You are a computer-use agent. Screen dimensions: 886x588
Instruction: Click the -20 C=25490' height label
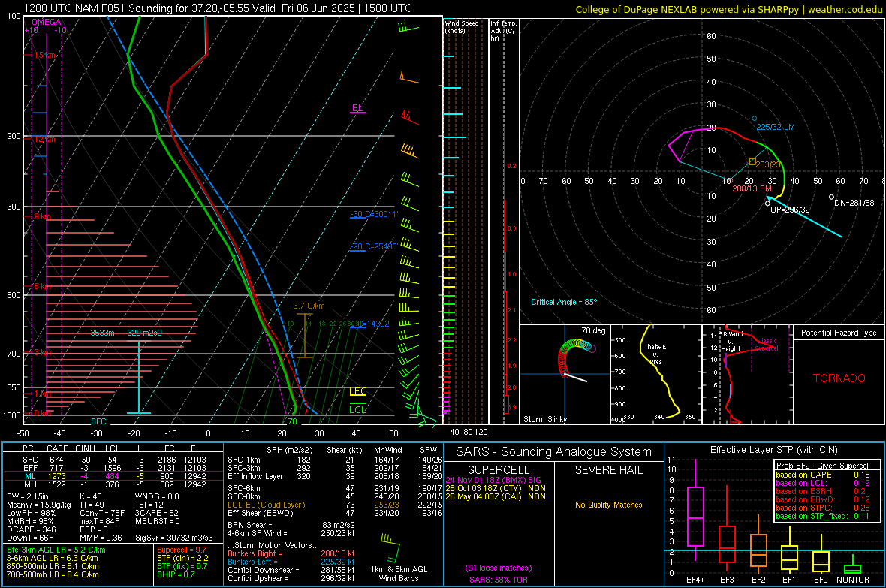click(x=375, y=246)
